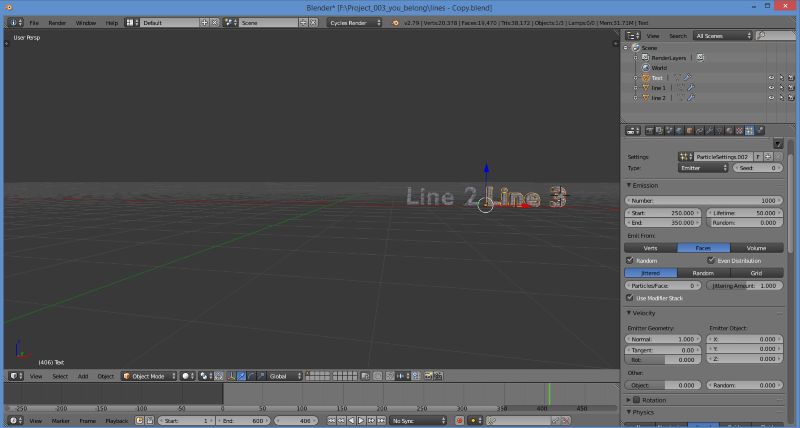Click the OpenGL render active viewport icon
Image resolution: width=800 pixels, height=428 pixels.
point(428,376)
